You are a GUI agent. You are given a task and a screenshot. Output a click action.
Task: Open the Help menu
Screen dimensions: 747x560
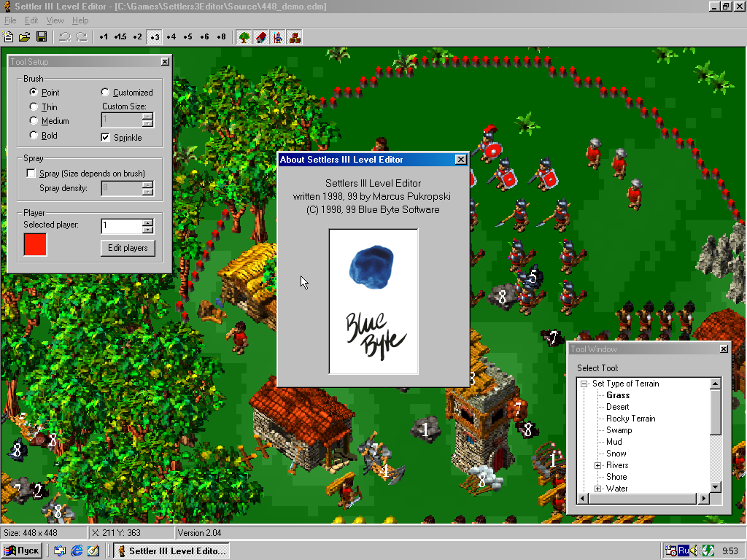coord(80,20)
